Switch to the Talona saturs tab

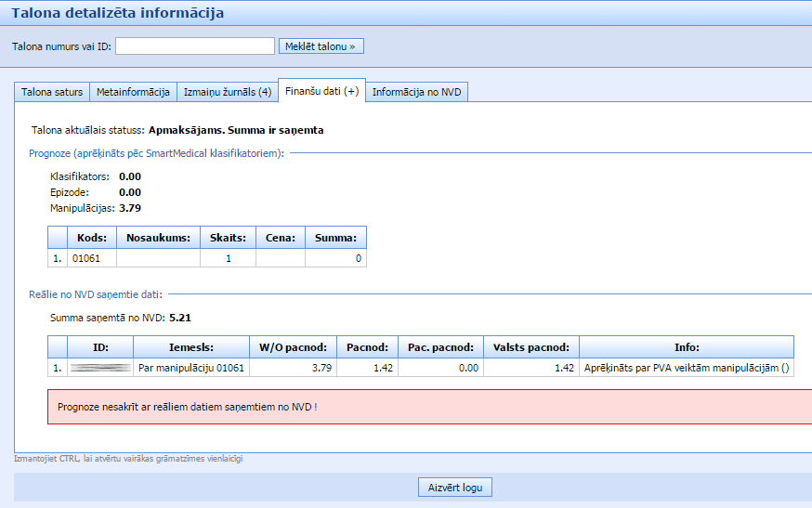[x=52, y=92]
